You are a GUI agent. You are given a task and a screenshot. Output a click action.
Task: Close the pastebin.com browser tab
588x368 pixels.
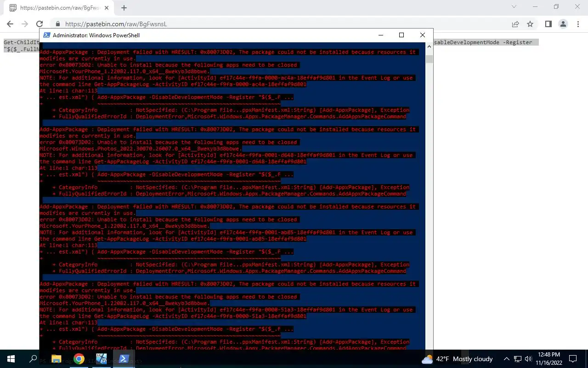coord(107,8)
